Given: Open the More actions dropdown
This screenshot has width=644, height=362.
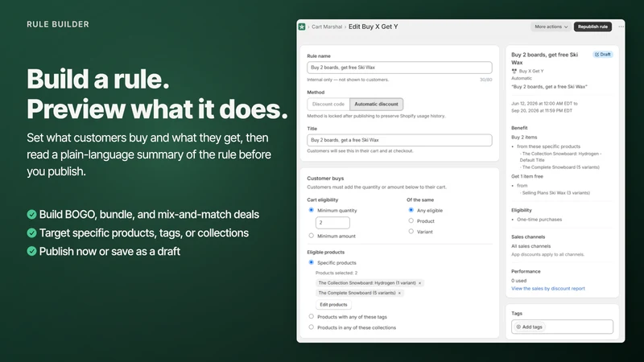Looking at the screenshot, I should (551, 27).
